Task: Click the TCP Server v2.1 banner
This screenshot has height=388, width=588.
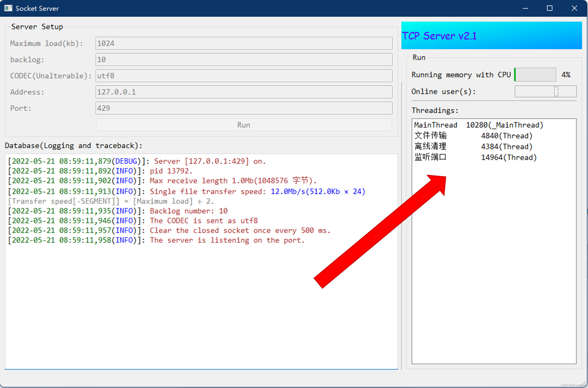Action: [x=491, y=35]
